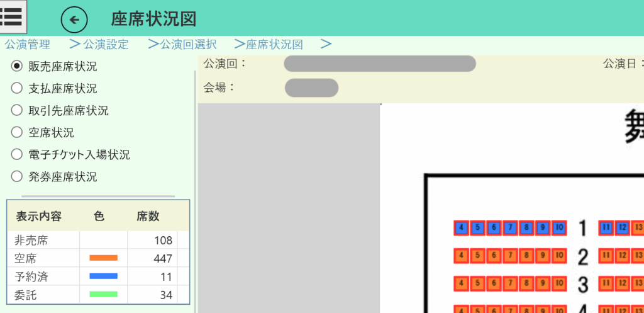This screenshot has width=644, height=313.
Task: Select 電子チケット入場状況 radio option
Action: pyautogui.click(x=17, y=154)
